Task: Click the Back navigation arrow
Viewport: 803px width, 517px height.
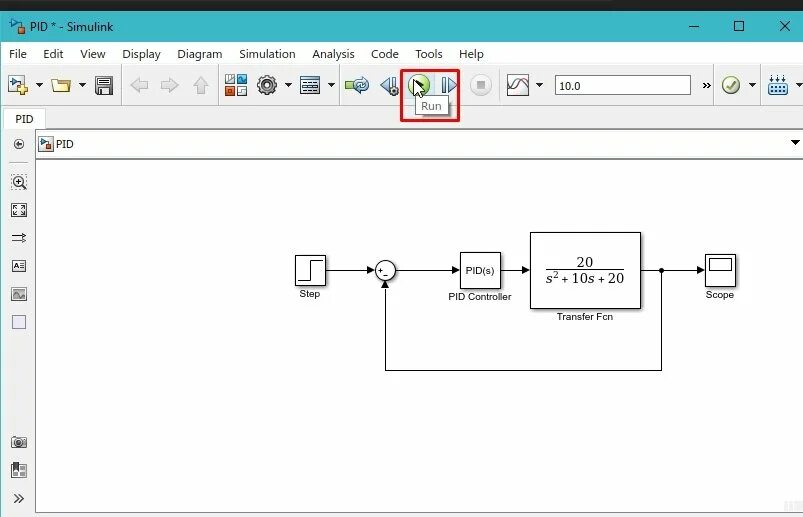Action: click(139, 85)
